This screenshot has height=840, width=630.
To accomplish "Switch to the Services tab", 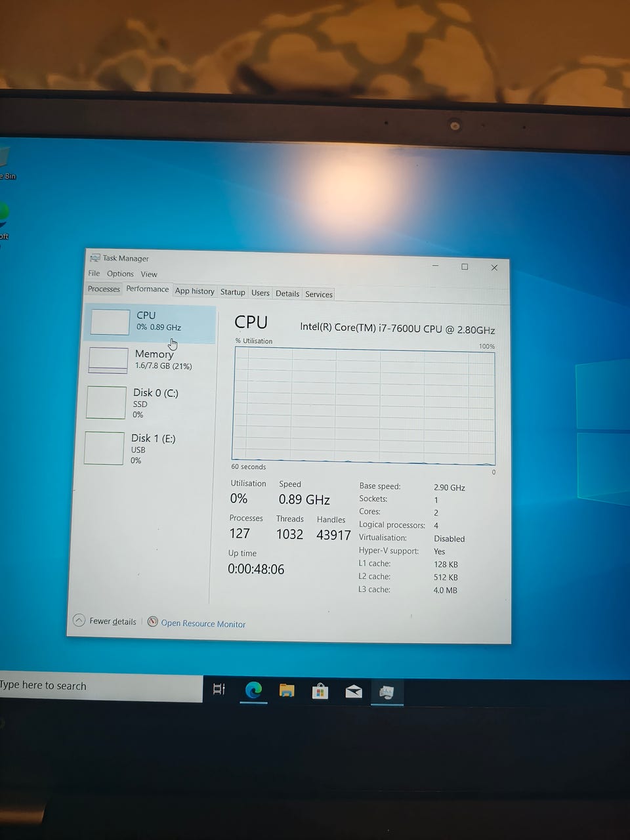I will [319, 294].
